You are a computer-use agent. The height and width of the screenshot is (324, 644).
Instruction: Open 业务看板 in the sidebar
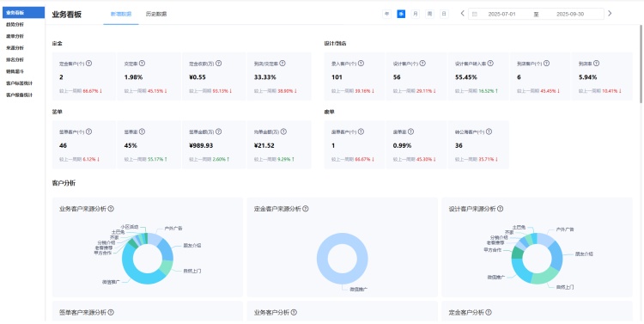click(x=23, y=12)
